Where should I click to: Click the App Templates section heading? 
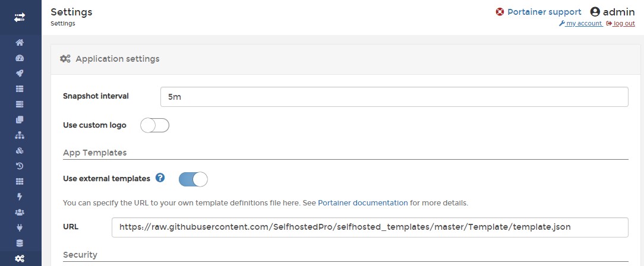pos(95,153)
